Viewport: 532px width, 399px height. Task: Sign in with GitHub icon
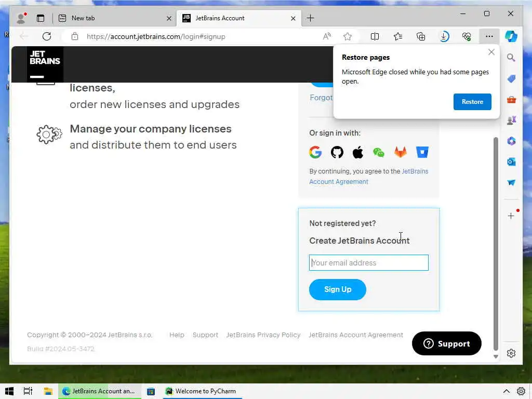tap(337, 152)
